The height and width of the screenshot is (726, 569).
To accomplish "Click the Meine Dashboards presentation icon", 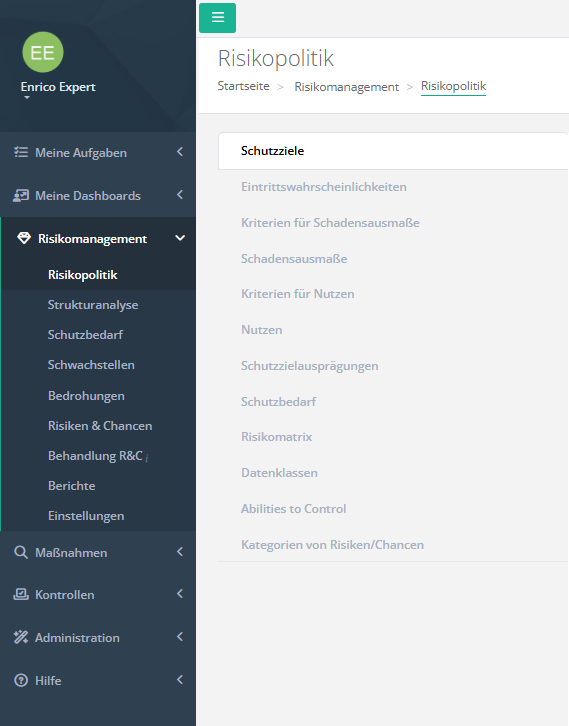I will (21, 195).
